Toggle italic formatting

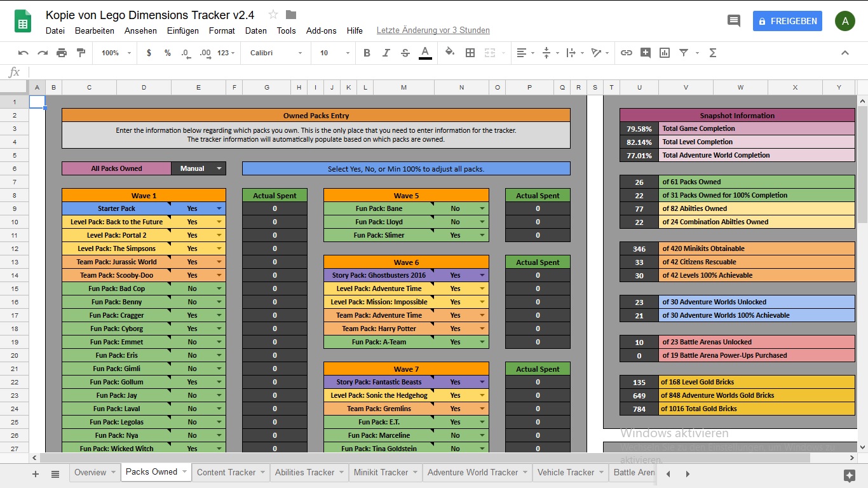pos(386,53)
